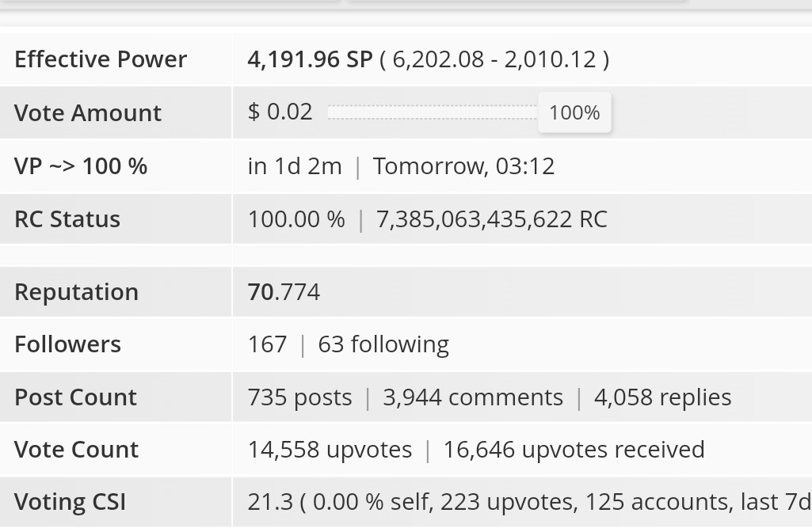This screenshot has width=812, height=532.
Task: Select the Effective Power row label
Action: [101, 59]
